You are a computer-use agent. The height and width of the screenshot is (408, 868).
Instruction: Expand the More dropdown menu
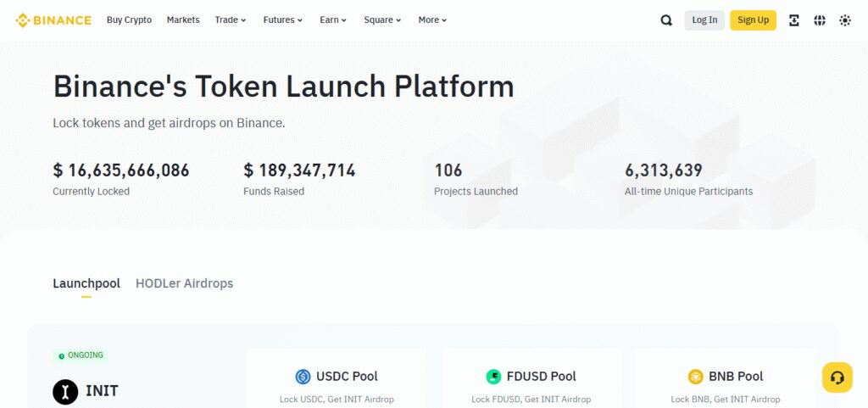pyautogui.click(x=432, y=20)
